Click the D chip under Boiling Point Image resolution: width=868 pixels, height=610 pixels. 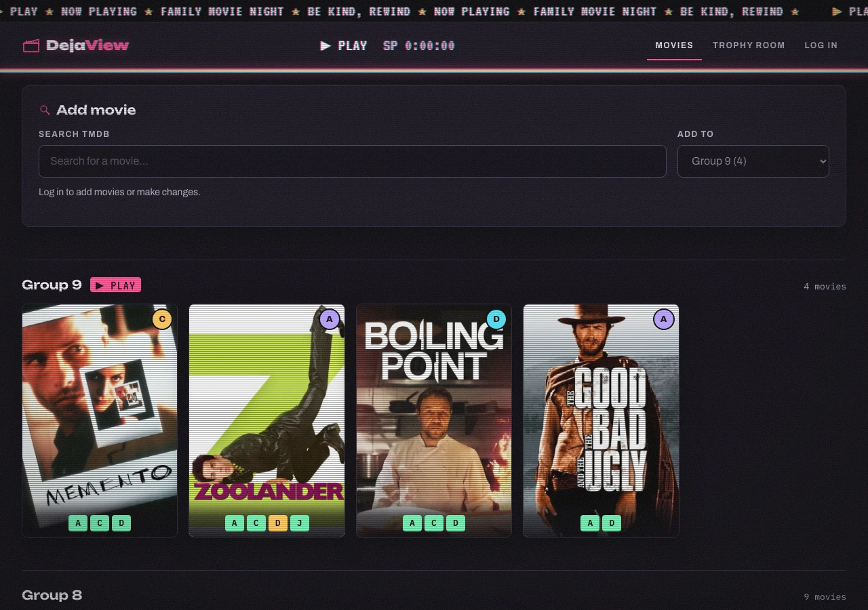(x=456, y=523)
